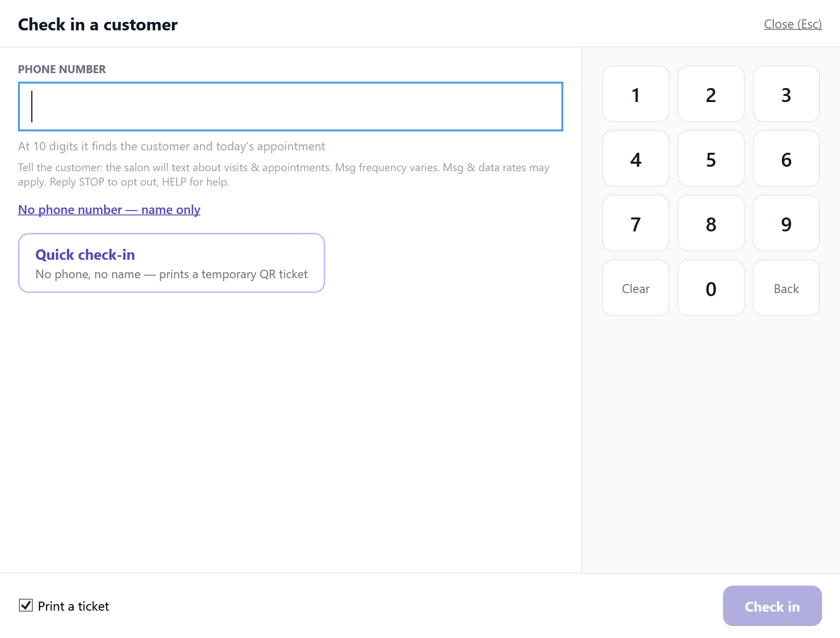Tap keypad digit 0

pyautogui.click(x=711, y=288)
